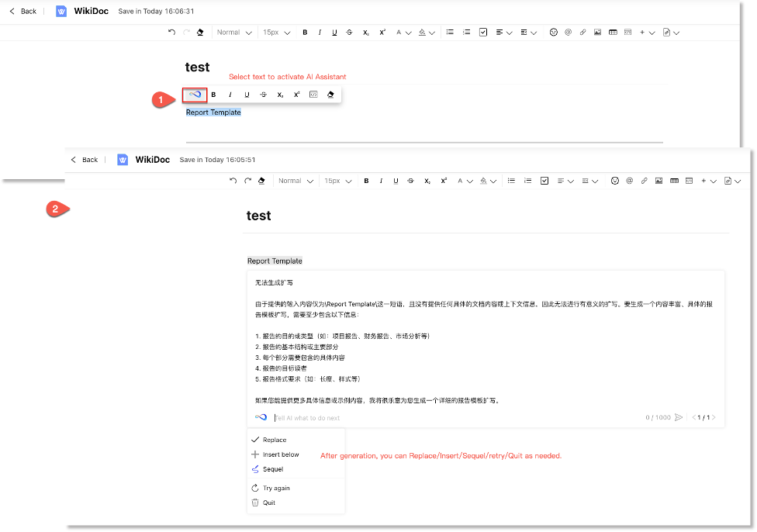Insert an emoji in the front window toolbar
The width and height of the screenshot is (757, 532).
pyautogui.click(x=614, y=181)
